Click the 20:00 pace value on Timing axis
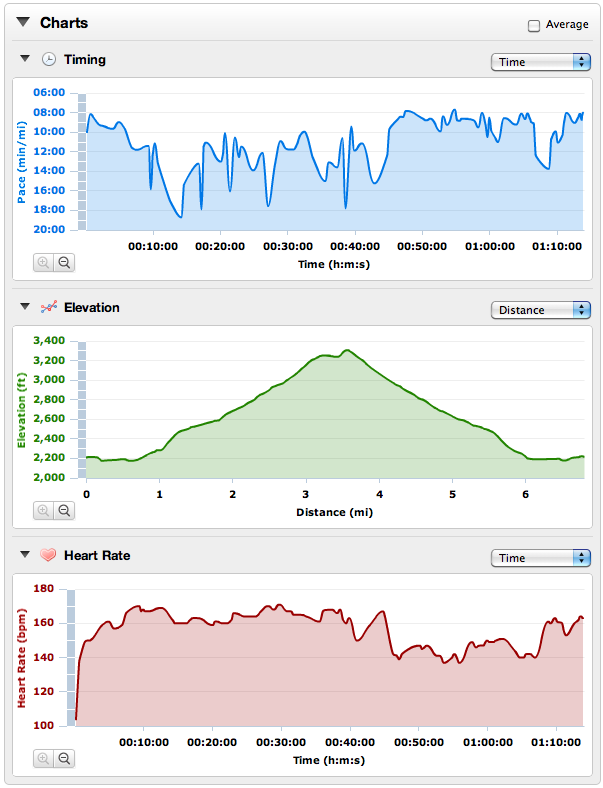This screenshot has height=788, width=603. 49,229
